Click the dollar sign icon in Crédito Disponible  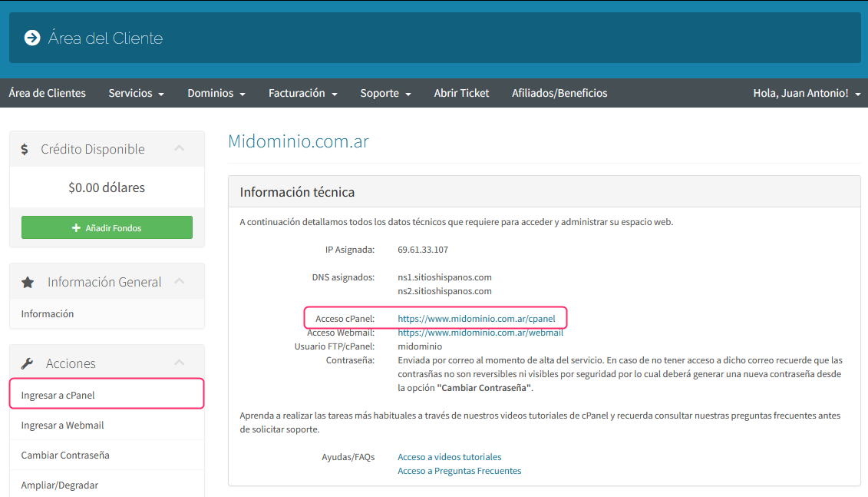click(x=25, y=150)
